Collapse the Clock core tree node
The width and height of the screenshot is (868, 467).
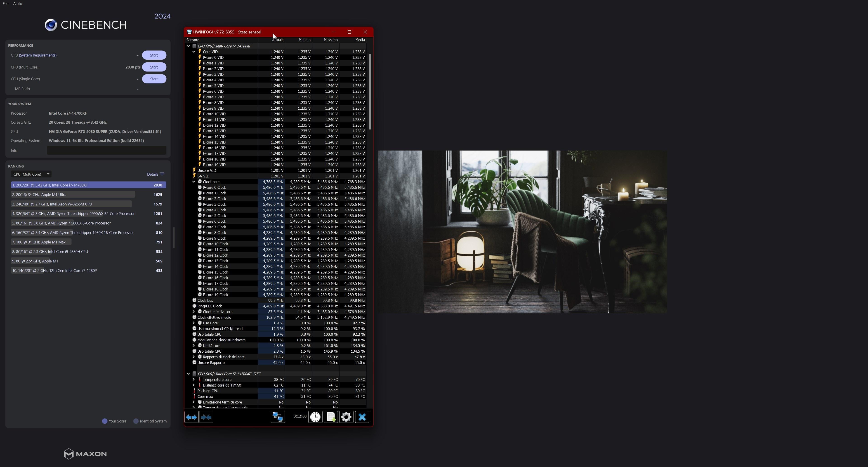[x=194, y=182]
